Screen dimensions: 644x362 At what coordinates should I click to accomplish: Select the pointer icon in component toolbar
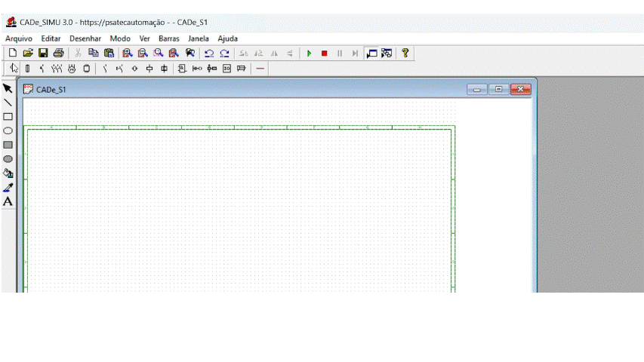point(14,69)
